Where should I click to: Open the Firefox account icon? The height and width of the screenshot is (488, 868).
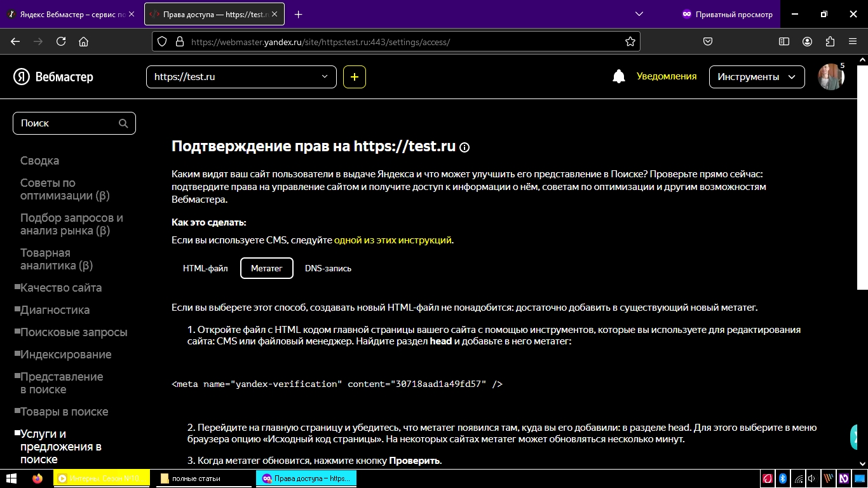807,41
